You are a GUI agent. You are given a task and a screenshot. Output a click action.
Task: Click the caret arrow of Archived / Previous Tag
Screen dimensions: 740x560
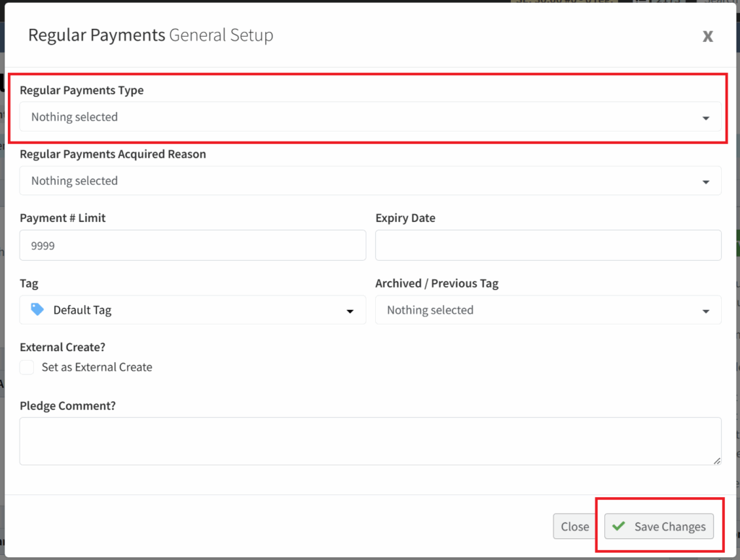[x=705, y=311]
